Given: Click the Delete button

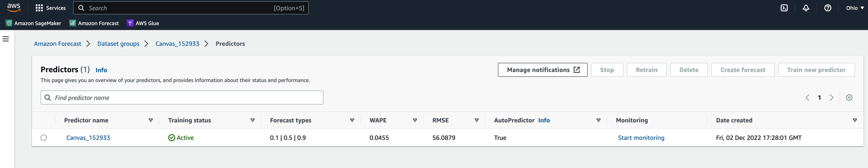Looking at the screenshot, I should (x=689, y=70).
